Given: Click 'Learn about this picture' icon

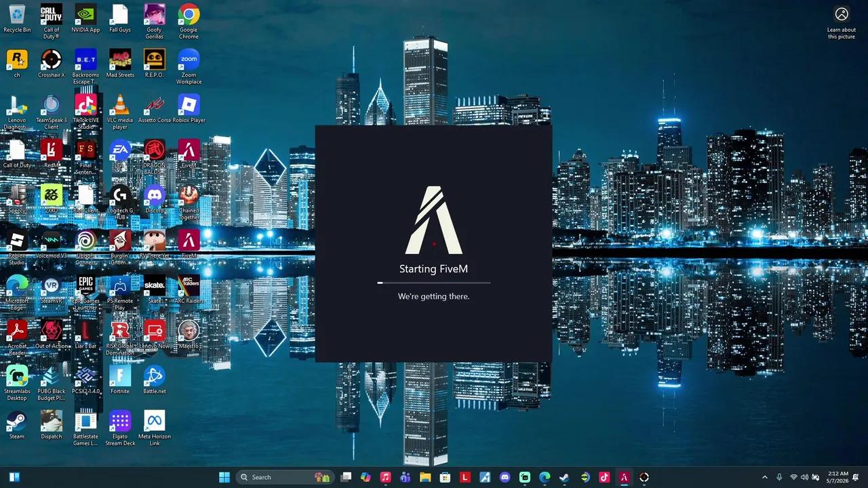Looking at the screenshot, I should point(842,22).
